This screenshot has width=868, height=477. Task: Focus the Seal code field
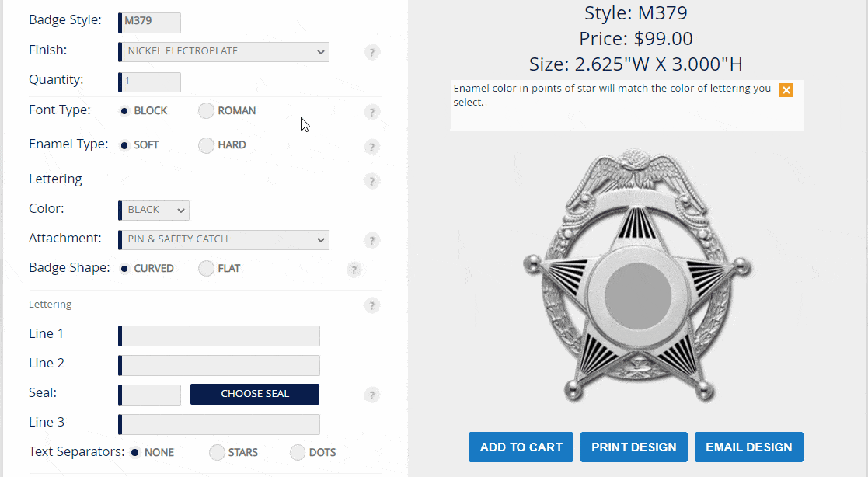[149, 395]
